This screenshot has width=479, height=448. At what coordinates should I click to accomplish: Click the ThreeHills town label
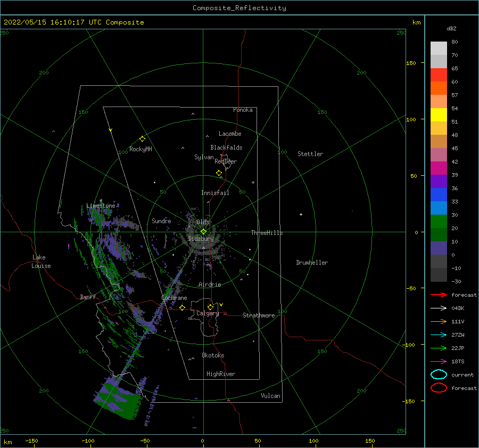pos(267,233)
